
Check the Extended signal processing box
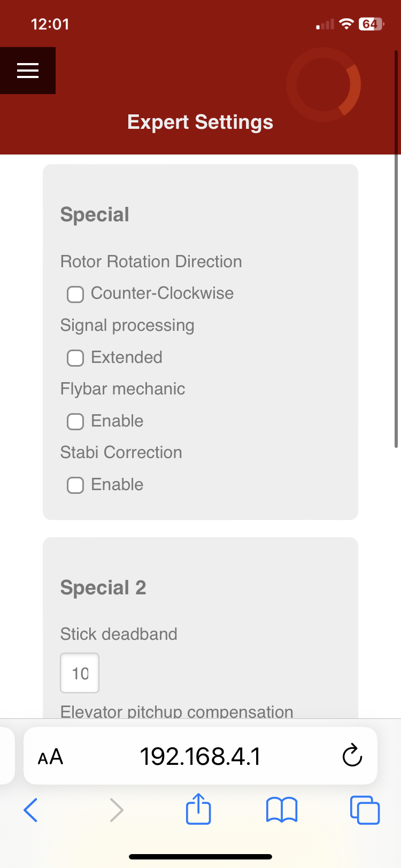click(x=75, y=358)
